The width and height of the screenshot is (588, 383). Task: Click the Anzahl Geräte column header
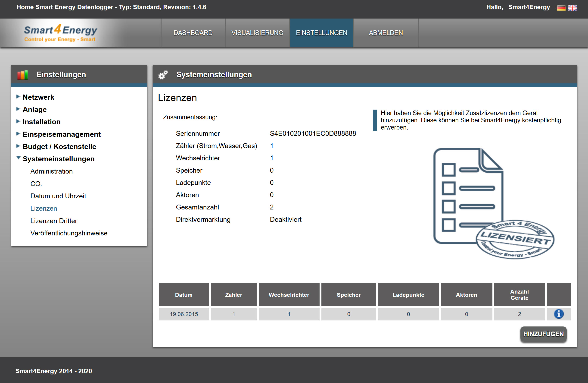pyautogui.click(x=519, y=295)
